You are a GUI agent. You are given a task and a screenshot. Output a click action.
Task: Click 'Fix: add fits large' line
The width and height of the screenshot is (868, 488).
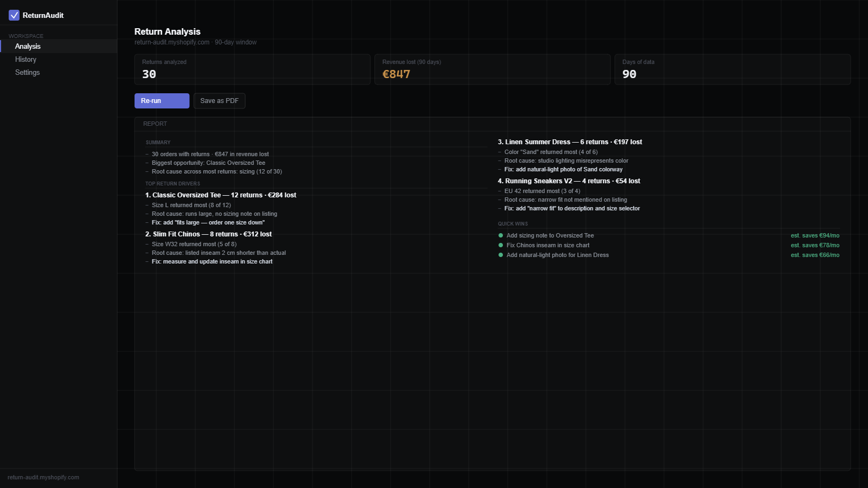point(208,222)
